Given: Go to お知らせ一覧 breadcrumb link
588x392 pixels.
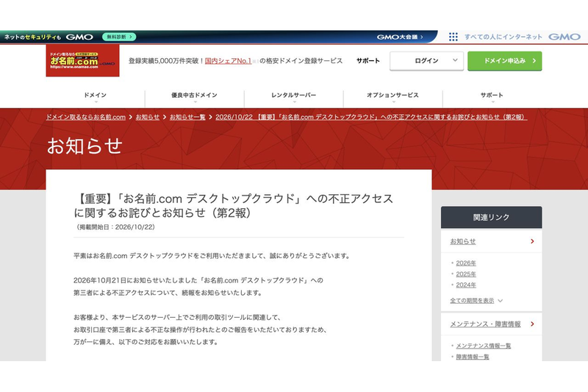Looking at the screenshot, I should click(187, 117).
